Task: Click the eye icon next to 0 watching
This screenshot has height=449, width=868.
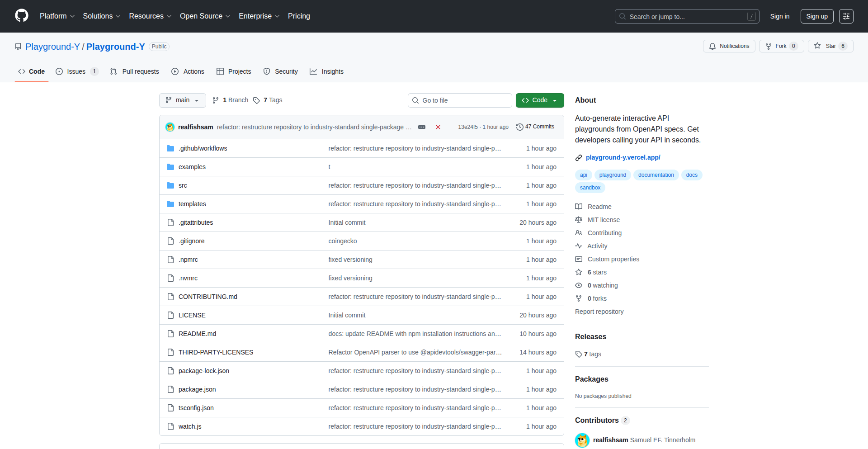Action: coord(579,285)
